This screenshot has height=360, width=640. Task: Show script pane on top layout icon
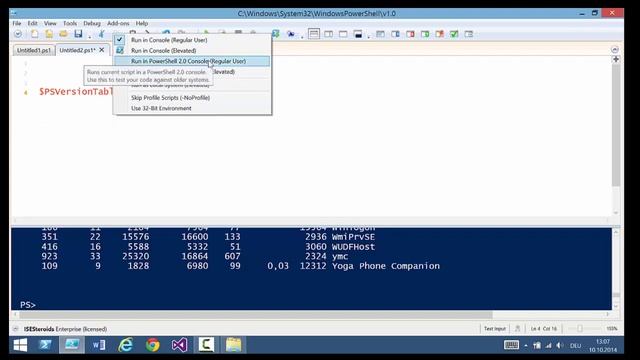coord(314,34)
